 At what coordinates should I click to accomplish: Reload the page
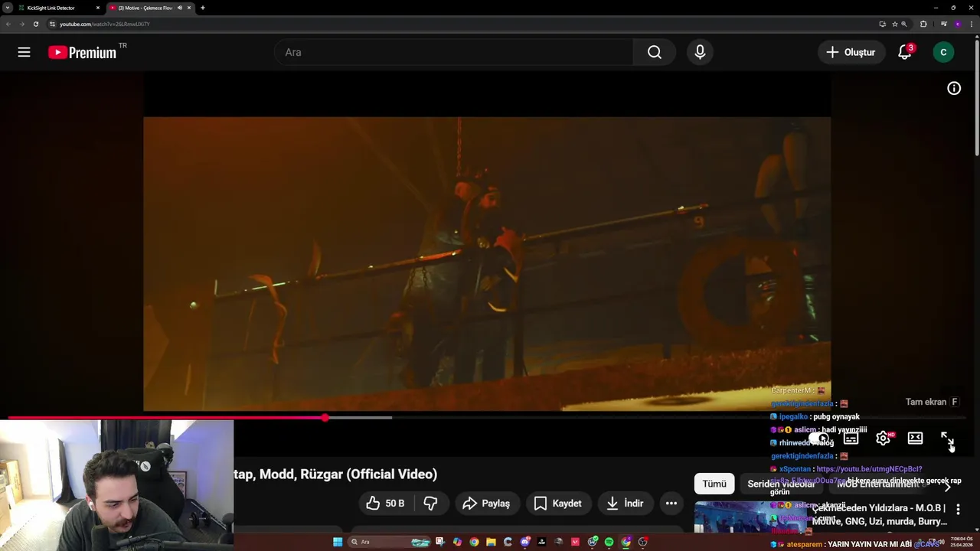(x=35, y=24)
